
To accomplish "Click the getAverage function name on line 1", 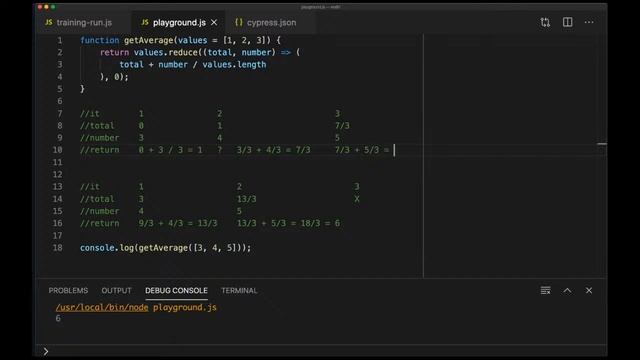I will [x=149, y=40].
